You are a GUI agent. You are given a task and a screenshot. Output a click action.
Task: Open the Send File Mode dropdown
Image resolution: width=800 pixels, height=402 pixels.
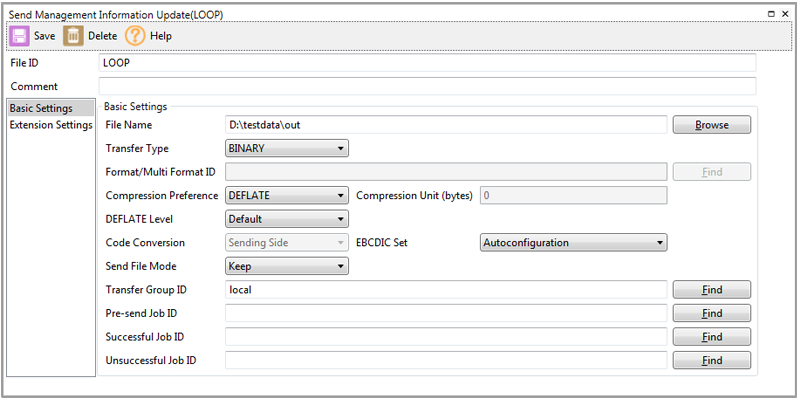point(287,266)
